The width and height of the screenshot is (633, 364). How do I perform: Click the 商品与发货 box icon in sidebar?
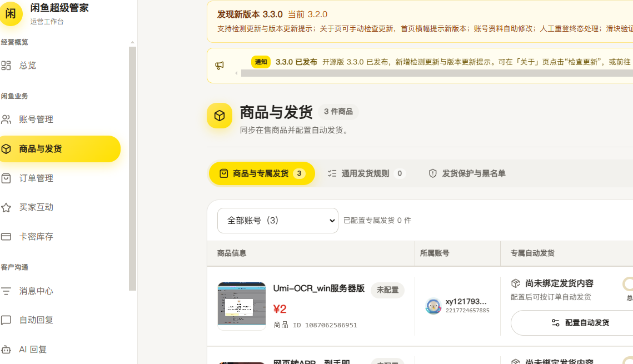click(6, 149)
